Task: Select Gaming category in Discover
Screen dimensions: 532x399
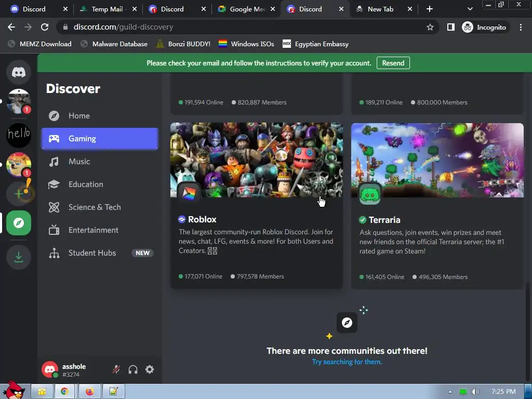Action: (100, 138)
